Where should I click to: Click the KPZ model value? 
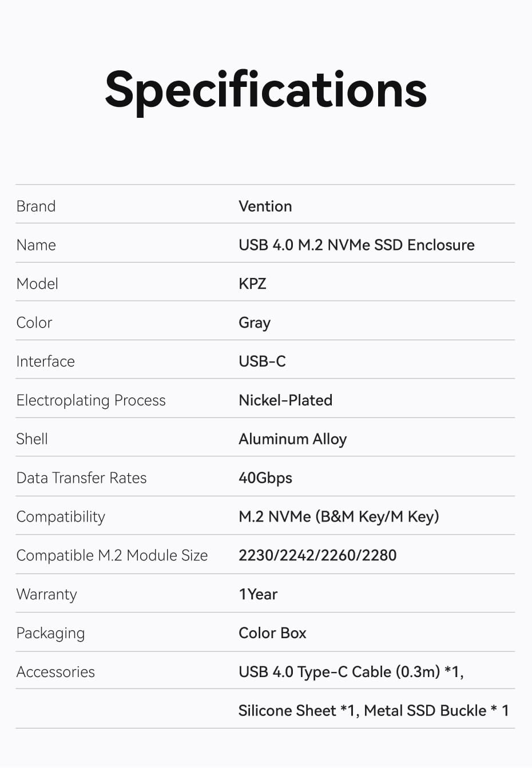(x=252, y=284)
